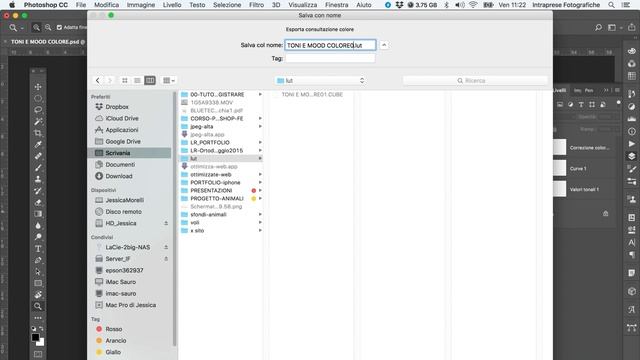Select the Path Selection tool
640x360 pixels.
[38, 271]
